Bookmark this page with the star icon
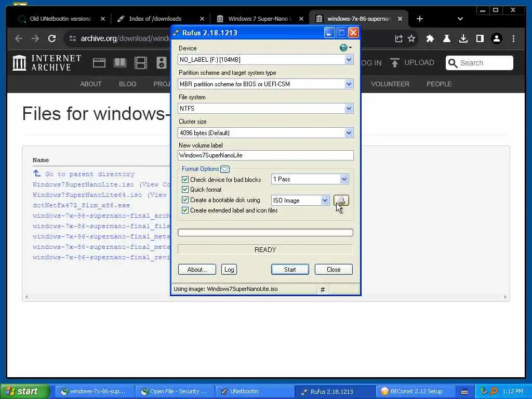The height and width of the screenshot is (399, 532). pos(411,38)
